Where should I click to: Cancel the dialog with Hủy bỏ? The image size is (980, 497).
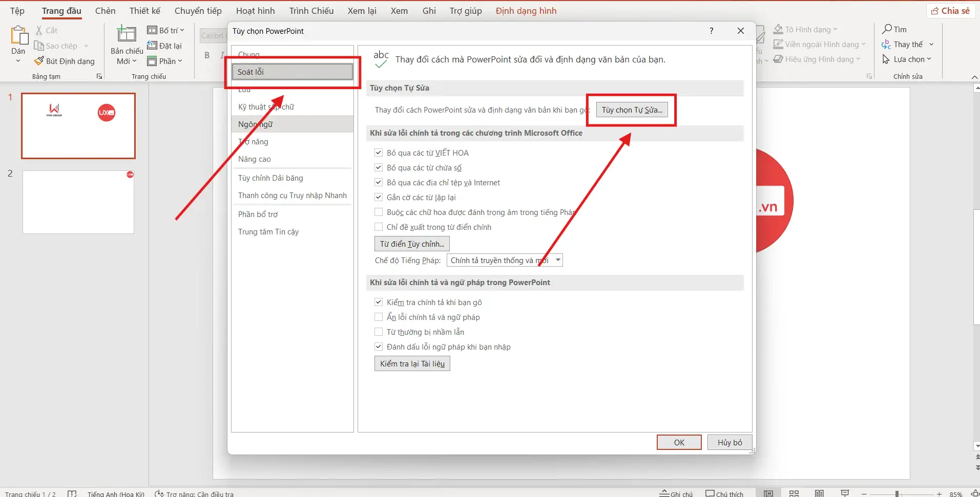(x=730, y=442)
